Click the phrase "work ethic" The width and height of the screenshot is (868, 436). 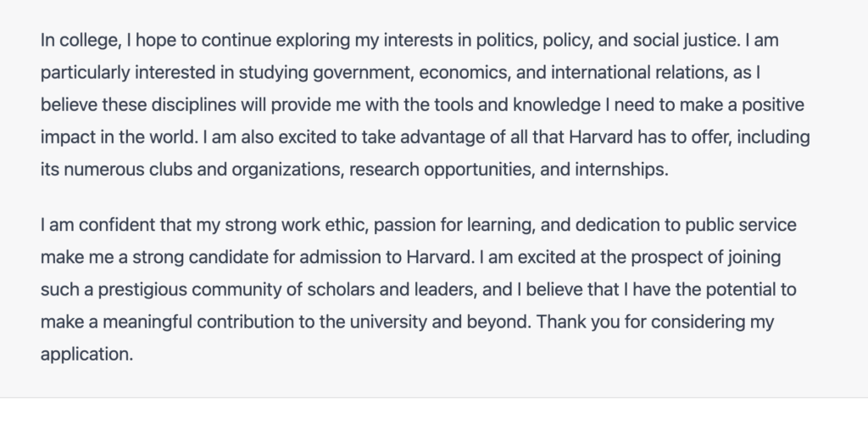325,225
